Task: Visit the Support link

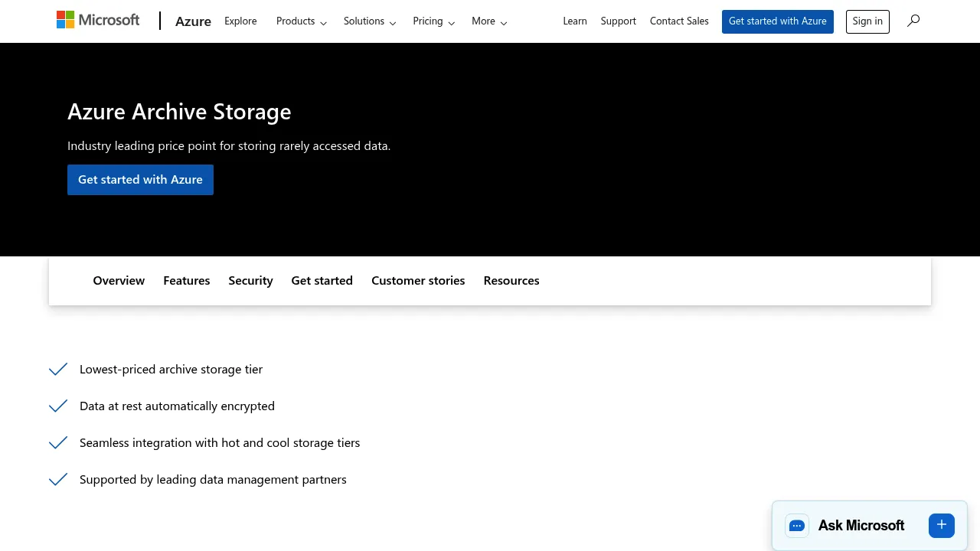Action: [x=619, y=21]
